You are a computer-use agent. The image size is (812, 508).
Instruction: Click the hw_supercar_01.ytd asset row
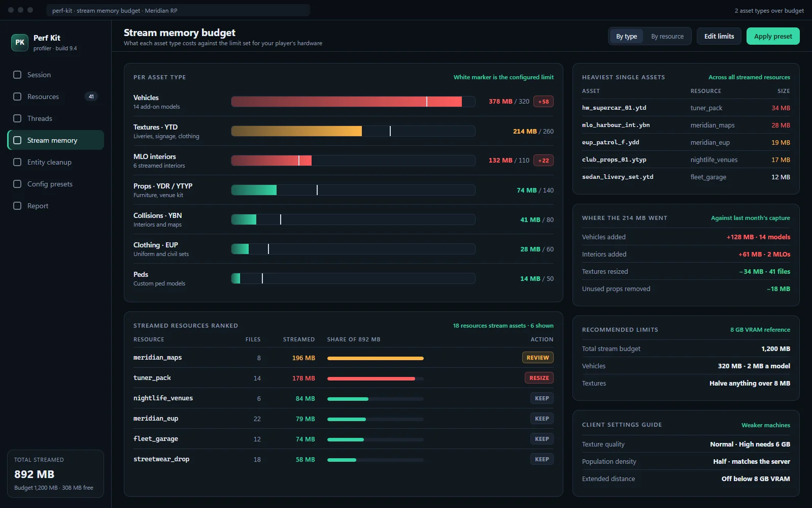pos(686,108)
